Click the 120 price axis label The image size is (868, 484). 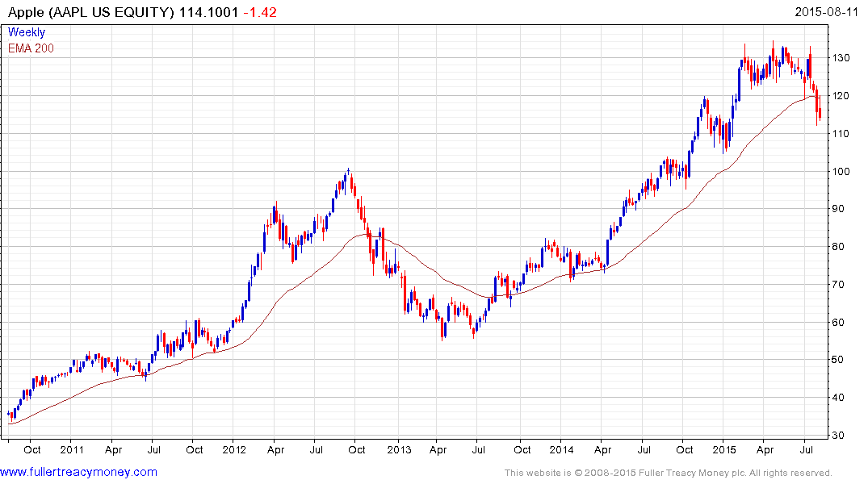841,96
